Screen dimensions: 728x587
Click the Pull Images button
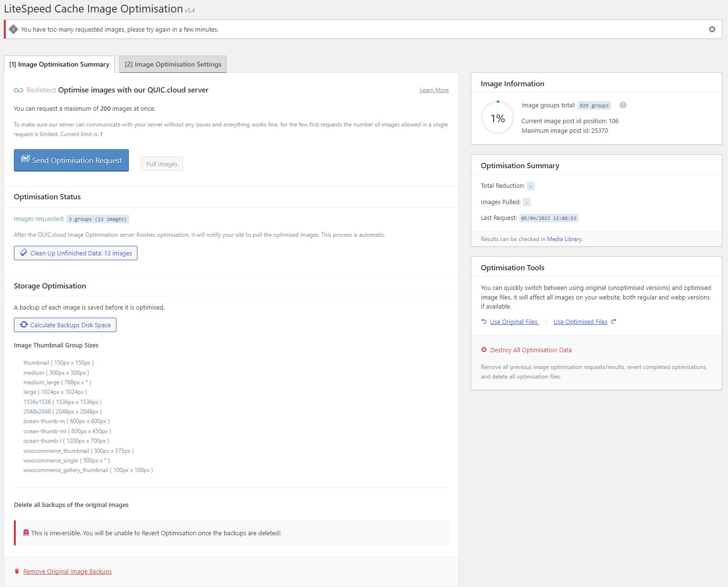[x=162, y=164]
